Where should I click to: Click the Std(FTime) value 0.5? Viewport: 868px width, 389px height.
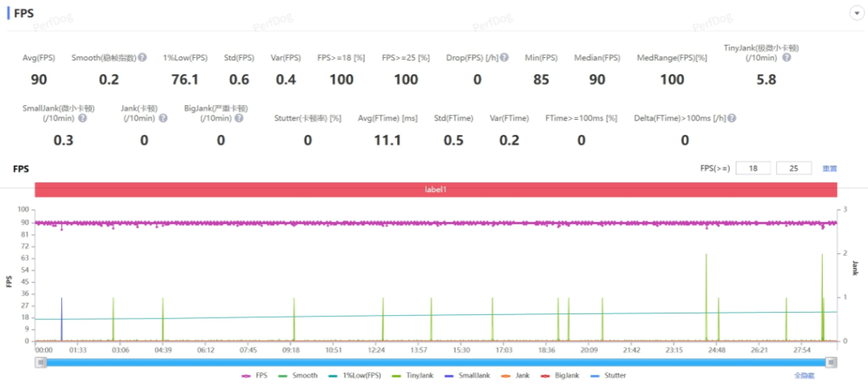click(454, 140)
